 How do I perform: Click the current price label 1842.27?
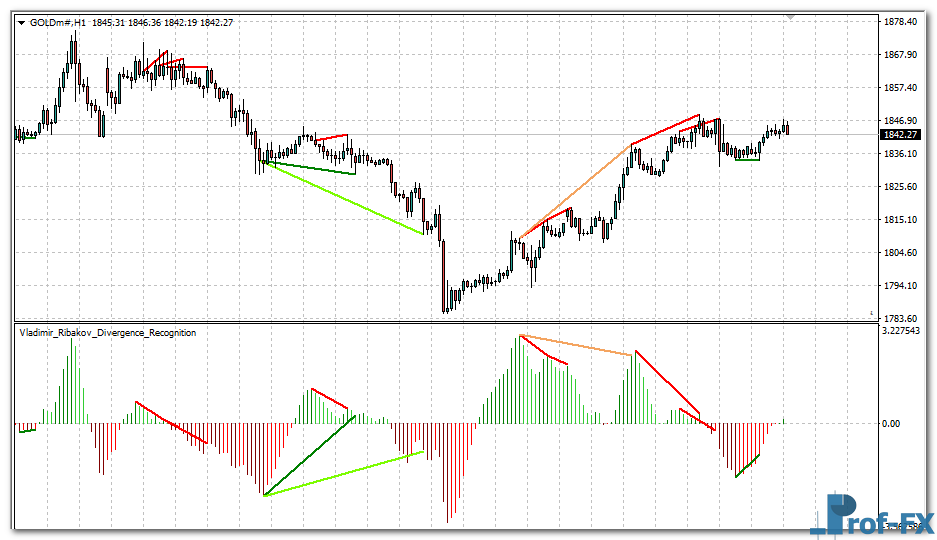coord(900,135)
